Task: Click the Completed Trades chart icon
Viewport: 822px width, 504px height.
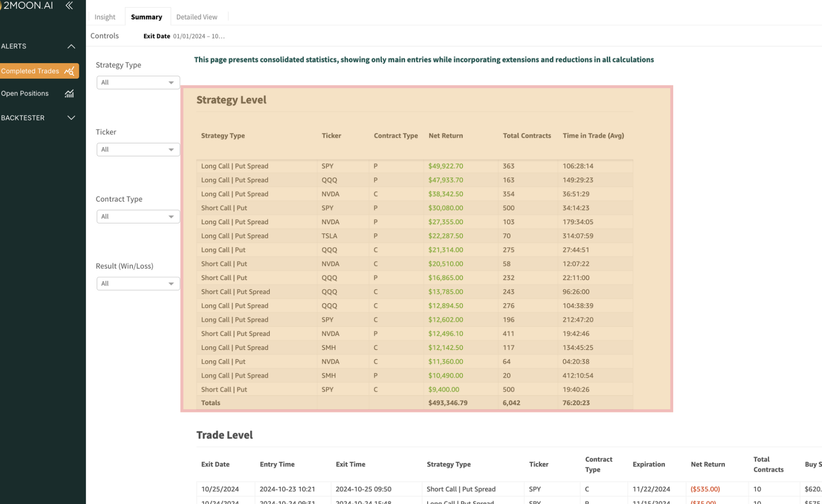Action: [69, 71]
